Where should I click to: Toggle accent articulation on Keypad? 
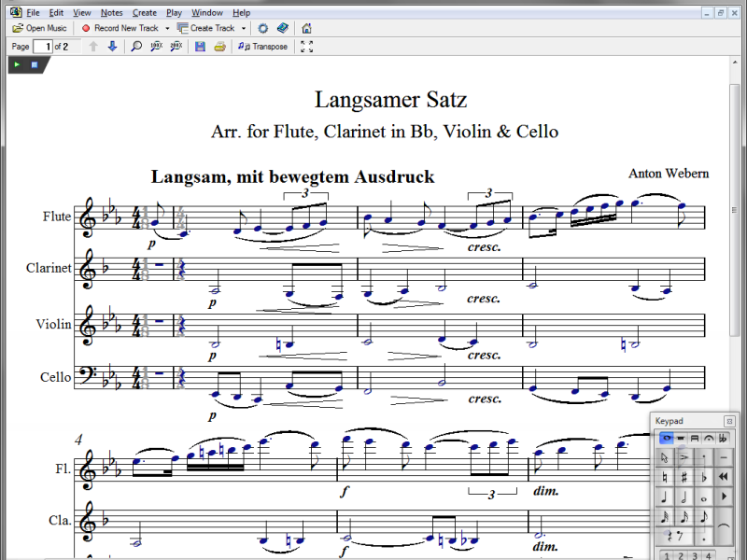click(x=684, y=457)
